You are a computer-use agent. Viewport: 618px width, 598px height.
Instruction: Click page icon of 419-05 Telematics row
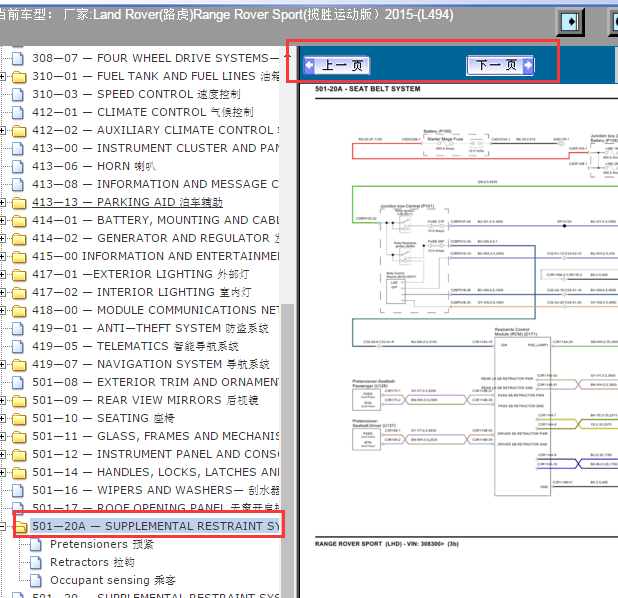pos(18,347)
